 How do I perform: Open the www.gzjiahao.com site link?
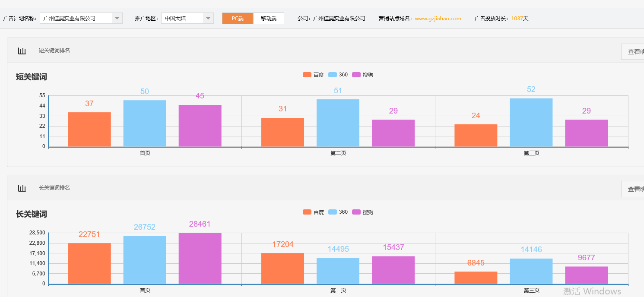point(438,19)
